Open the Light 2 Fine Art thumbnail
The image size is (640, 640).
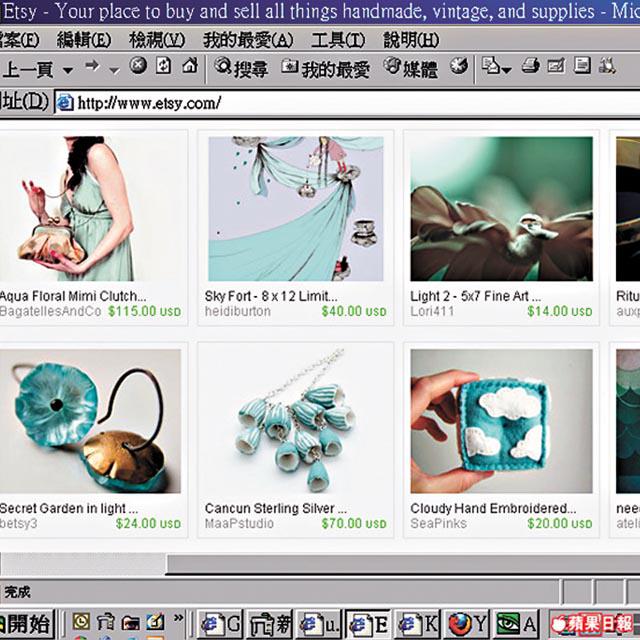pos(501,209)
